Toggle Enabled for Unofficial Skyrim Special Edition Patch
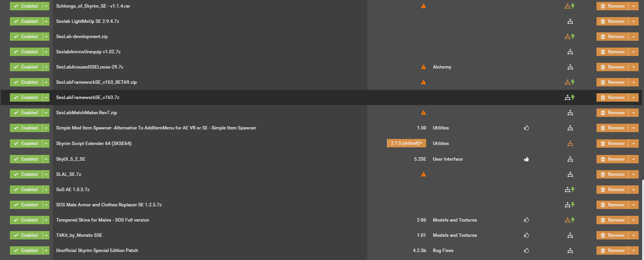This screenshot has height=260, width=644. tap(26, 250)
